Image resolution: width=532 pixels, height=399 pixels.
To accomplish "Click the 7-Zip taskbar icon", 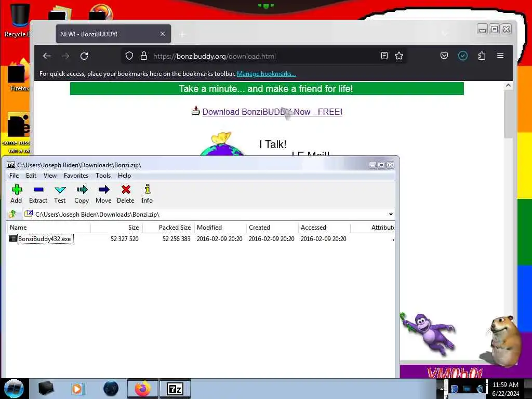I will tap(175, 389).
